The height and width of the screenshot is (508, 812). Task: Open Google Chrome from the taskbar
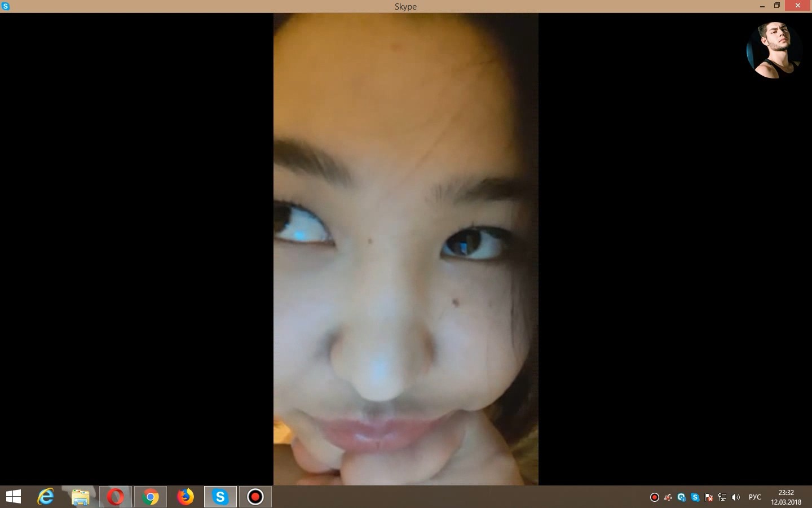tap(151, 497)
